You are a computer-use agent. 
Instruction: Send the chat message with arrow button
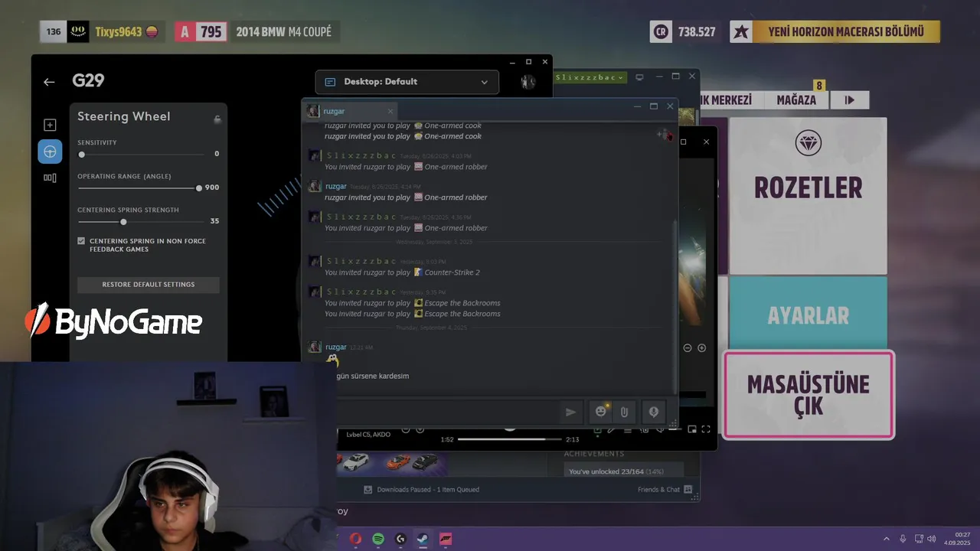point(570,412)
